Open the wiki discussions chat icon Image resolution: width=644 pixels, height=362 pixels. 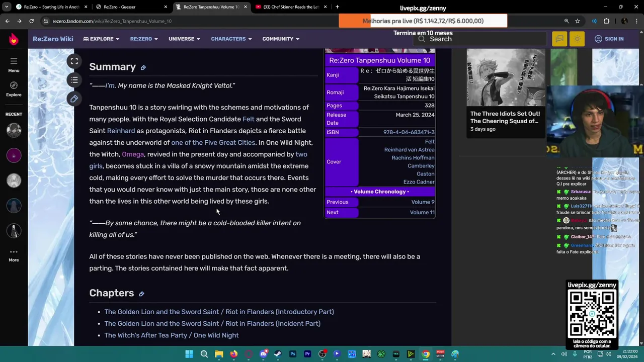pos(559,39)
